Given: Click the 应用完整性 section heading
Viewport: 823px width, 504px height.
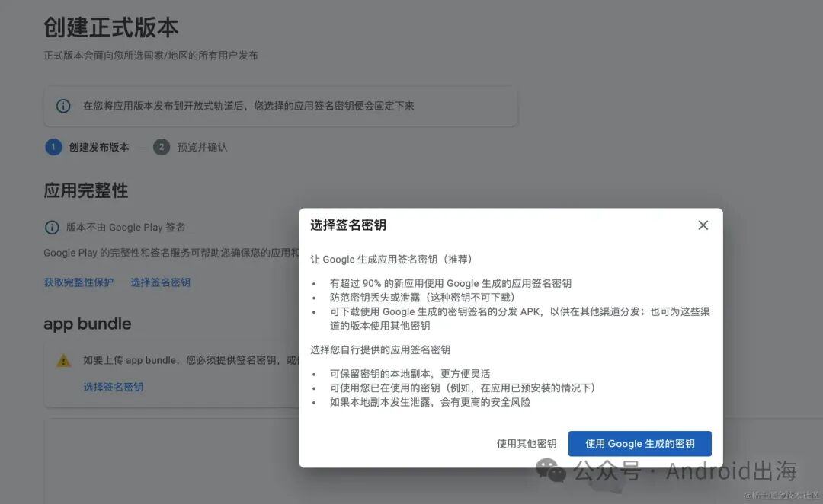Looking at the screenshot, I should click(86, 190).
